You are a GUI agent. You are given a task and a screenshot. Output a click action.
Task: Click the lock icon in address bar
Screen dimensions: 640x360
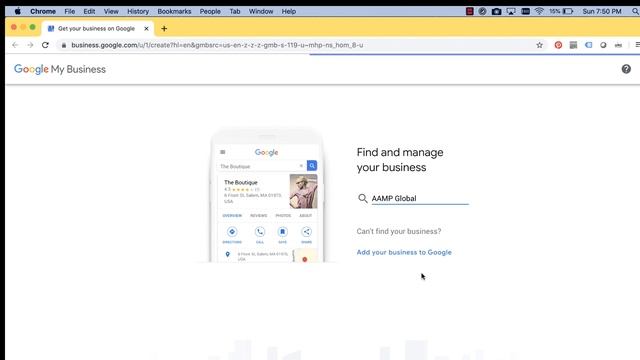(64, 45)
